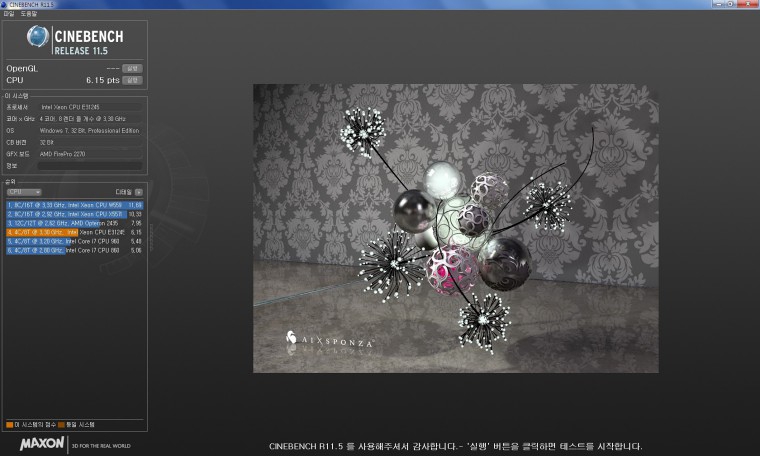The width and height of the screenshot is (760, 456).
Task: Click the cores field showing 3.30 GHz
Action: [90, 118]
